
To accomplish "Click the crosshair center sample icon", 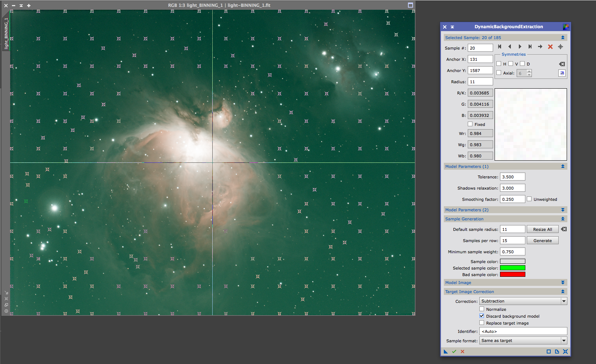I will pos(560,47).
